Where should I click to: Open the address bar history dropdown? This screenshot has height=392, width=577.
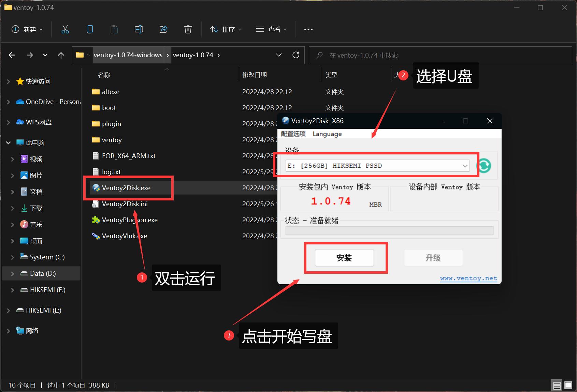click(x=279, y=55)
